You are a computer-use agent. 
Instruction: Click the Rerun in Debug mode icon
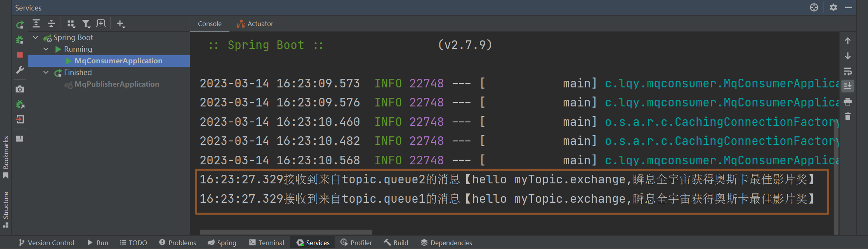pyautogui.click(x=20, y=40)
